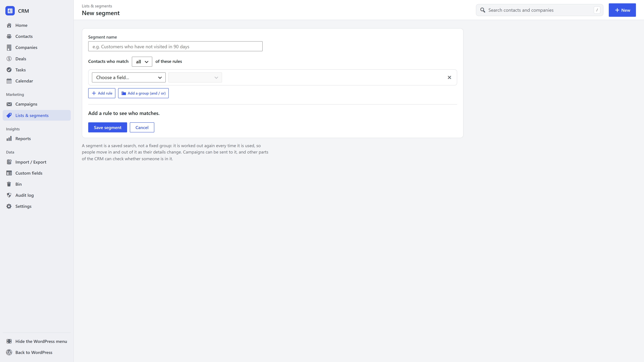Click the Audit log shield icon
Viewport: 644px width, 362px height.
pos(9,195)
